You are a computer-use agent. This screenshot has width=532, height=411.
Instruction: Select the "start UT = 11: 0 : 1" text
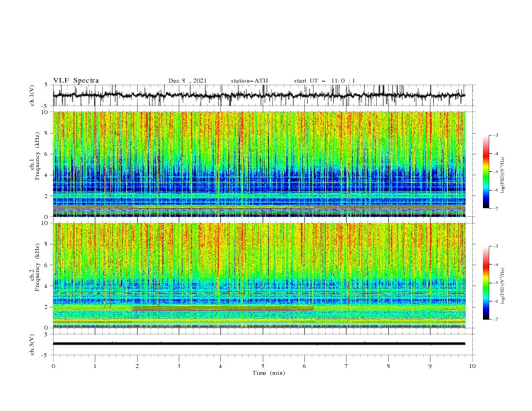coord(324,81)
